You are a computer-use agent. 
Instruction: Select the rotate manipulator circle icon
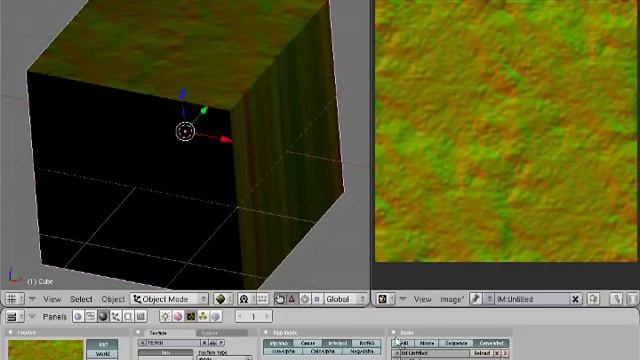click(304, 299)
